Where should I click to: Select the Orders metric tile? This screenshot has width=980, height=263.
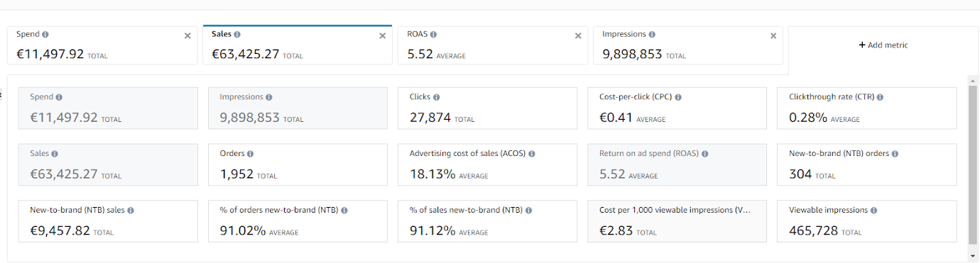[x=298, y=164]
